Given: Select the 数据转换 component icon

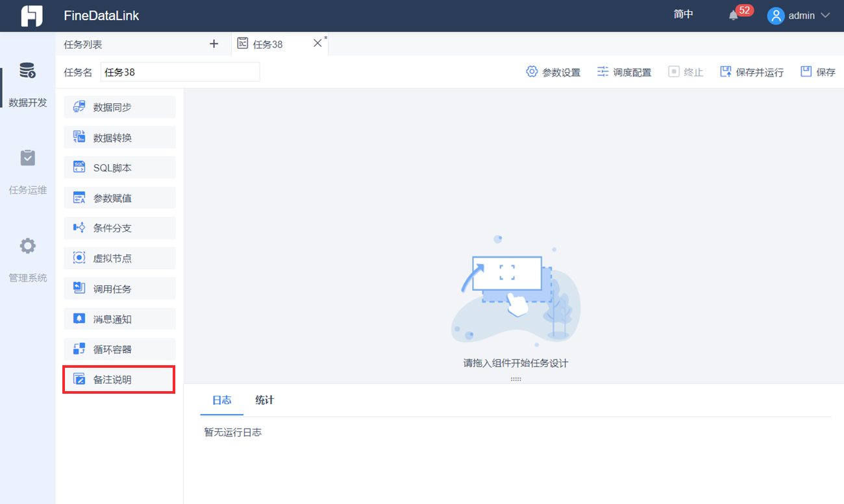Looking at the screenshot, I should coord(79,138).
